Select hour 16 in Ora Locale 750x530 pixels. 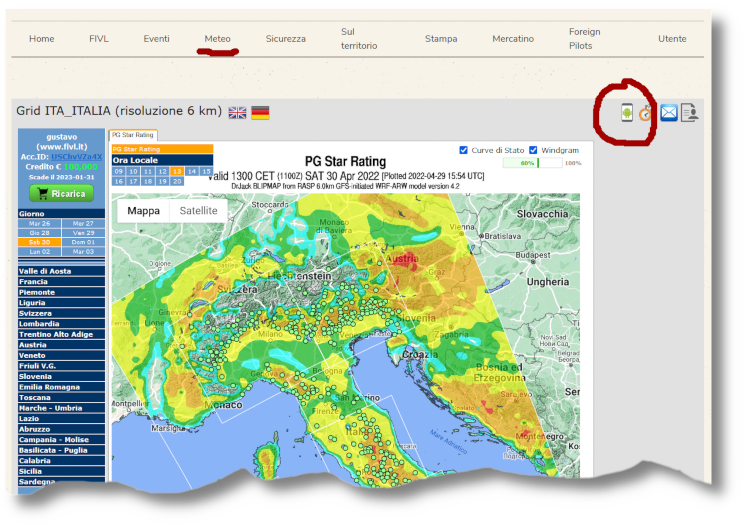pos(119,181)
